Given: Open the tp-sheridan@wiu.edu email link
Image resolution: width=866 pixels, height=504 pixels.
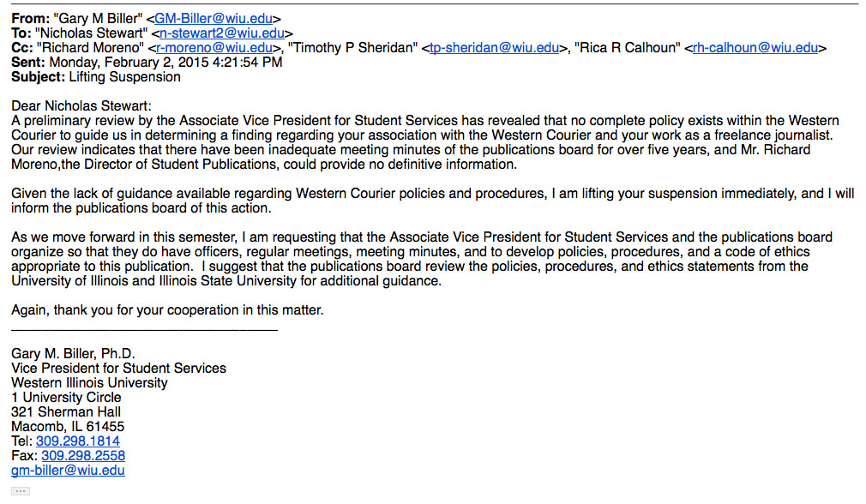Looking at the screenshot, I should (x=493, y=47).
